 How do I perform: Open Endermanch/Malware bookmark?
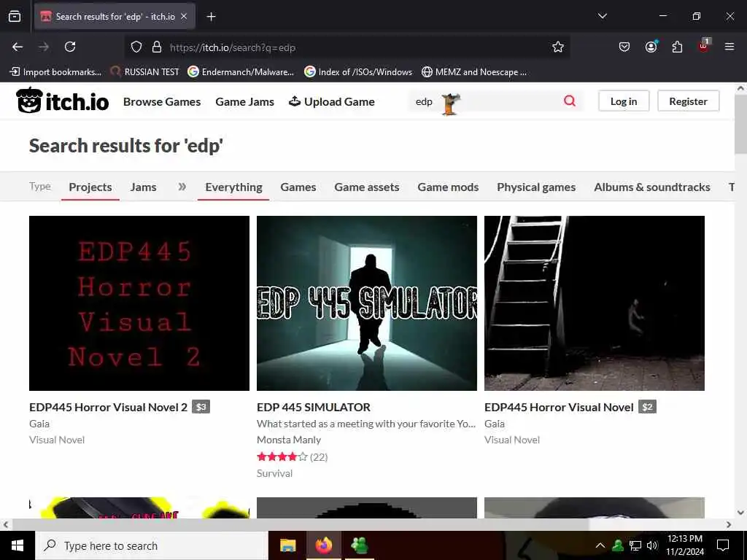(241, 72)
